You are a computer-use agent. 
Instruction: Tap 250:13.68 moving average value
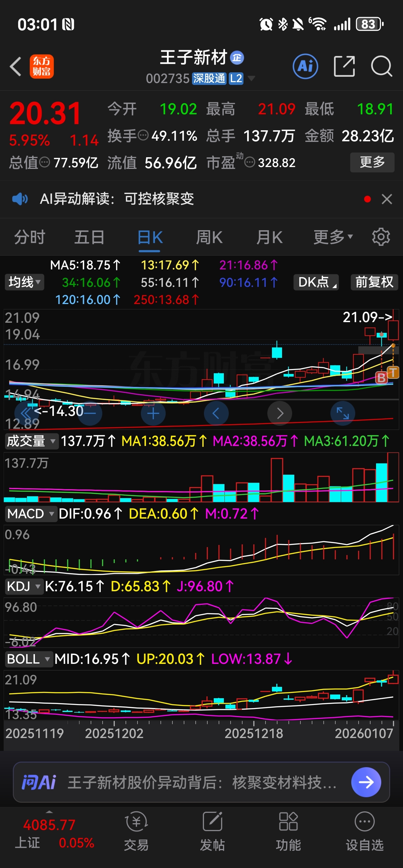(x=166, y=300)
